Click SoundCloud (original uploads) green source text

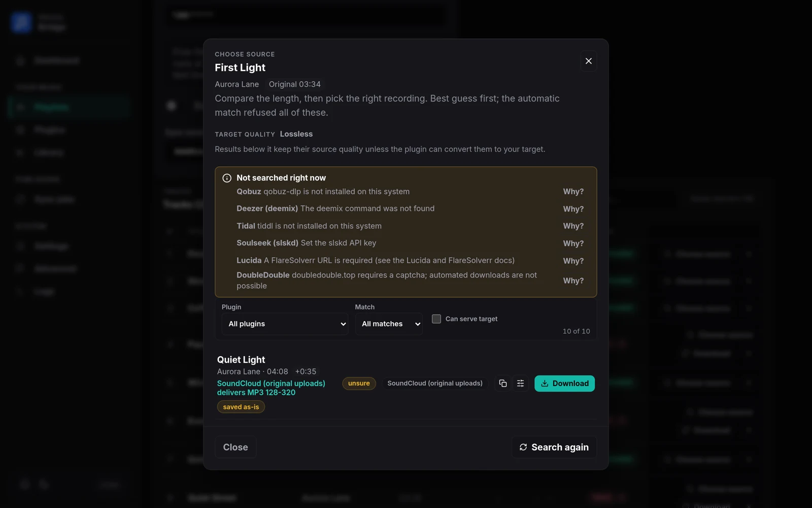[x=271, y=384]
